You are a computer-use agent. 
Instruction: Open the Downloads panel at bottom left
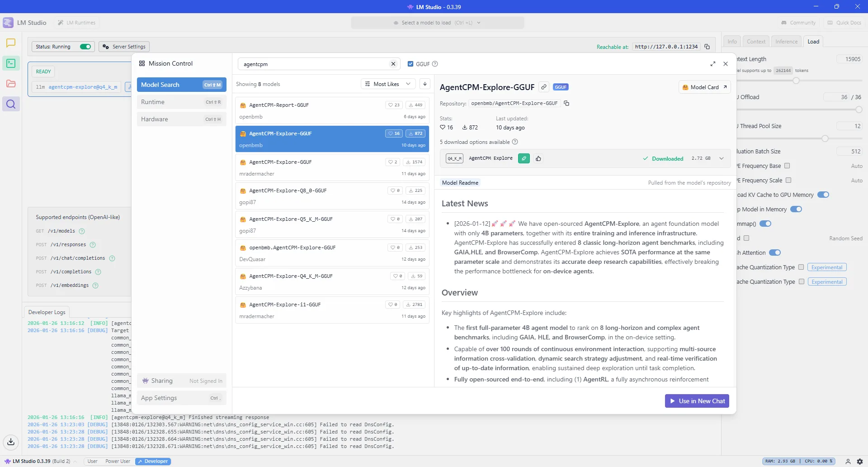(x=11, y=442)
